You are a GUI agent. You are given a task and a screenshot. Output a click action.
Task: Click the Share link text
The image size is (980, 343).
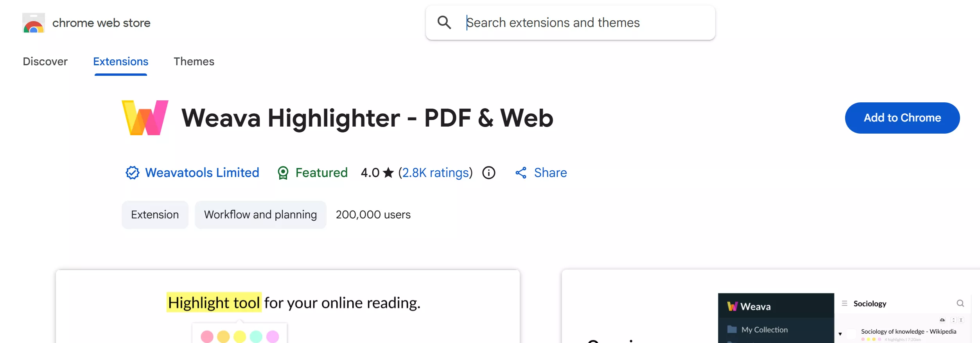tap(550, 173)
